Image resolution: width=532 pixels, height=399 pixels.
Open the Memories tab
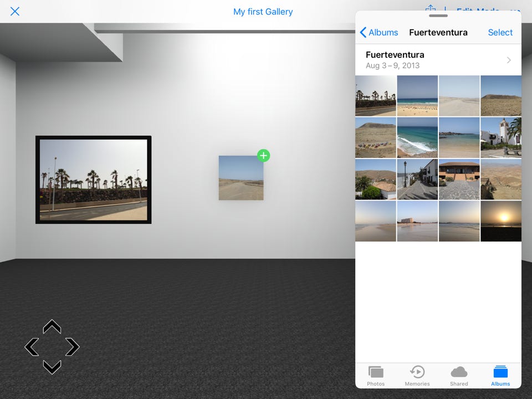pos(417,375)
